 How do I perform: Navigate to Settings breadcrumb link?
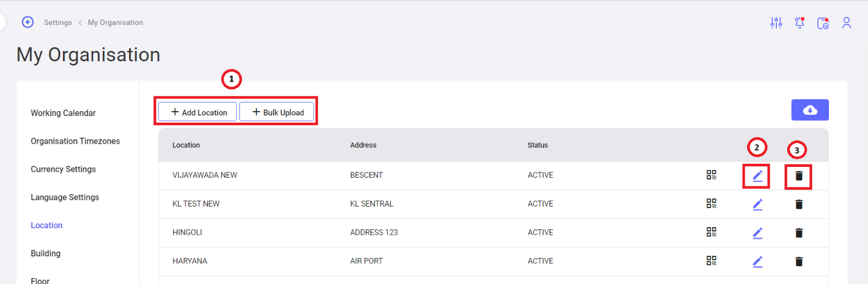[x=58, y=22]
